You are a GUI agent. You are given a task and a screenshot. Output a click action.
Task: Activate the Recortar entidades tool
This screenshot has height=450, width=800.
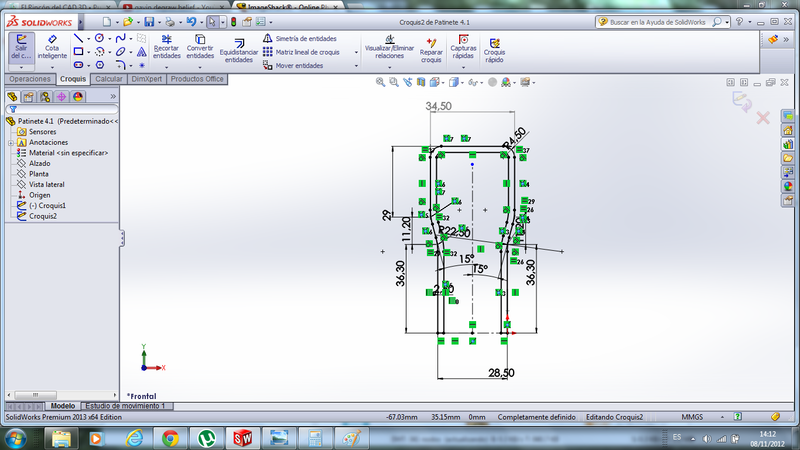pyautogui.click(x=166, y=47)
